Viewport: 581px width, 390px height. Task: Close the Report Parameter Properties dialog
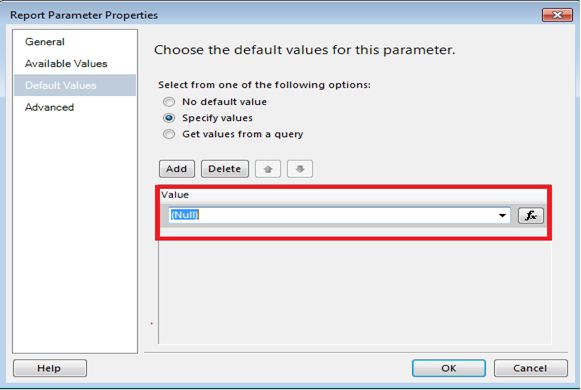pos(557,15)
